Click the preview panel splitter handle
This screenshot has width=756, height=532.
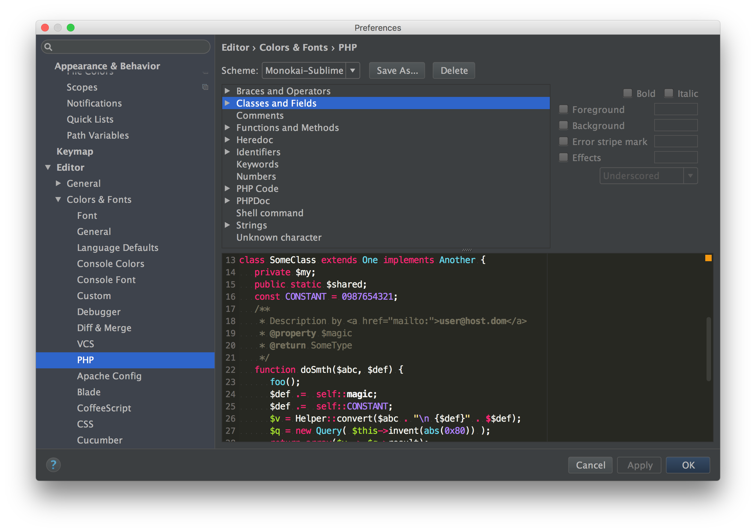(x=467, y=250)
